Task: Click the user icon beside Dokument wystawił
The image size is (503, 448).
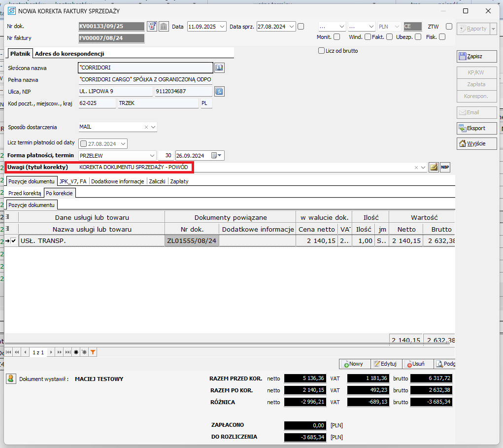Action: coord(10,379)
